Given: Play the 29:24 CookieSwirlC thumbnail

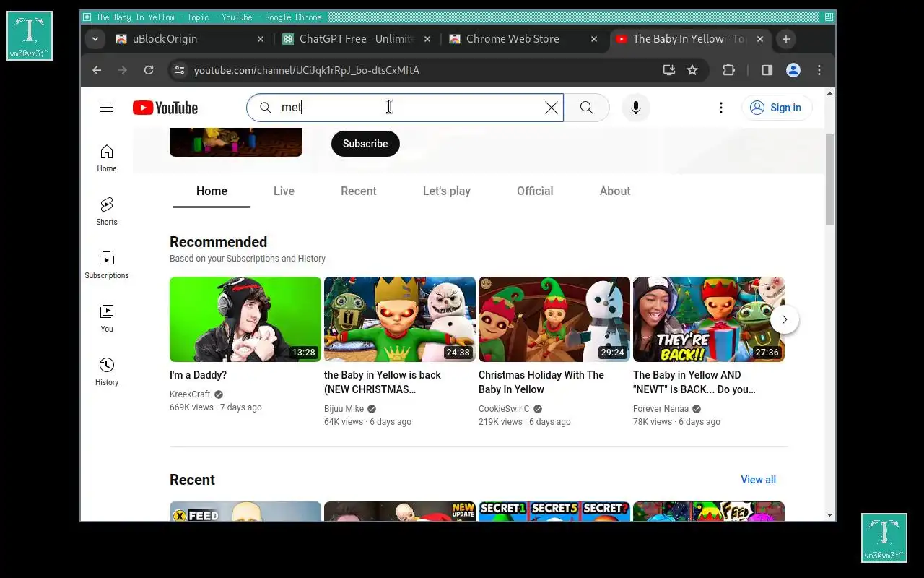Looking at the screenshot, I should point(554,319).
